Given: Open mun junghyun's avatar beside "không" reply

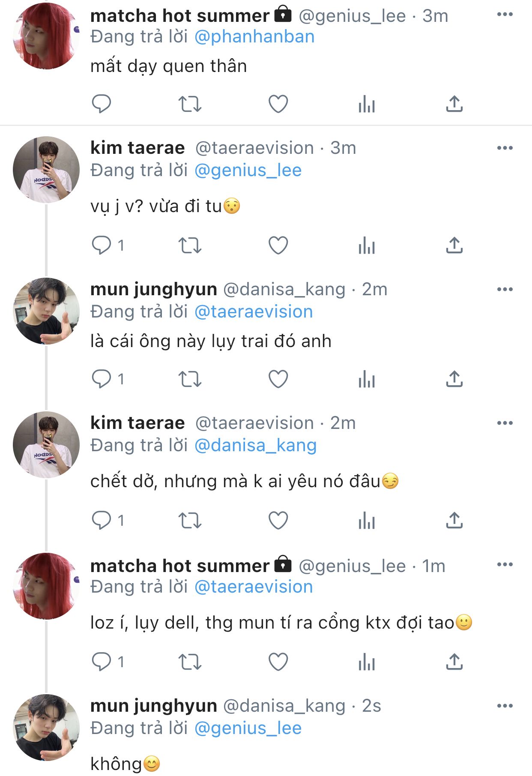Looking at the screenshot, I should (x=46, y=728).
